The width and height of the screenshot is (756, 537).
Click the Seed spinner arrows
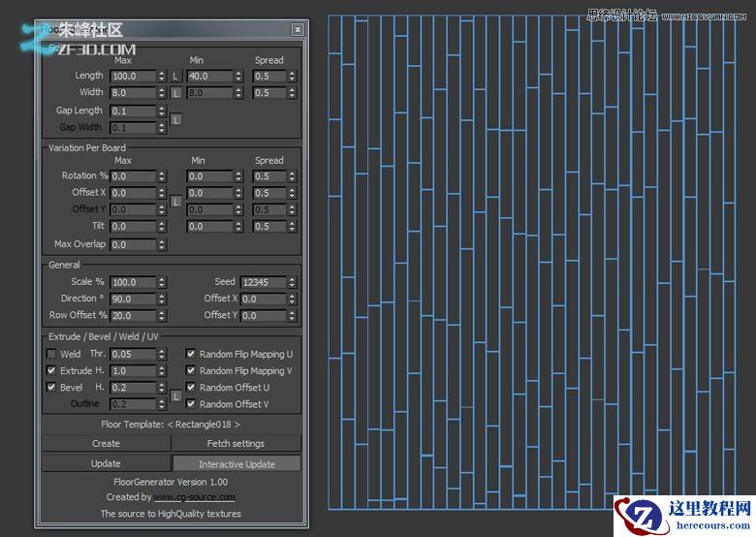pos(292,282)
